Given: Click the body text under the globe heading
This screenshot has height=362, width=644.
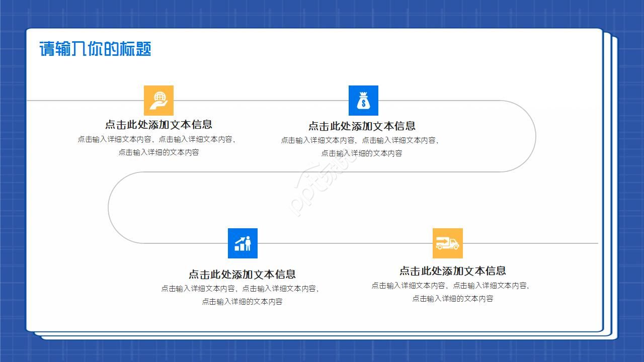Looking at the screenshot, I should coord(158,145).
